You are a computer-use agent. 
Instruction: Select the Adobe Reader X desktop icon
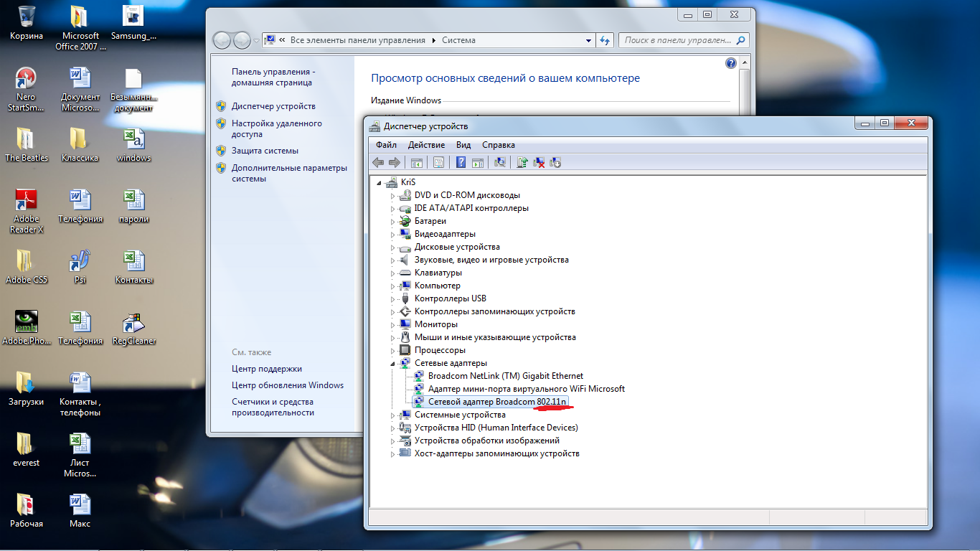27,211
